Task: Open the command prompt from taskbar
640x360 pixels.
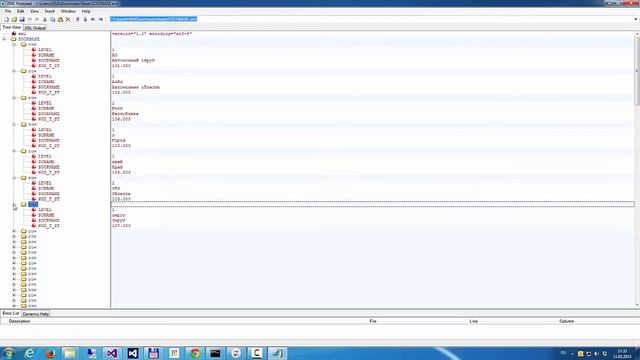Action: click(215, 353)
